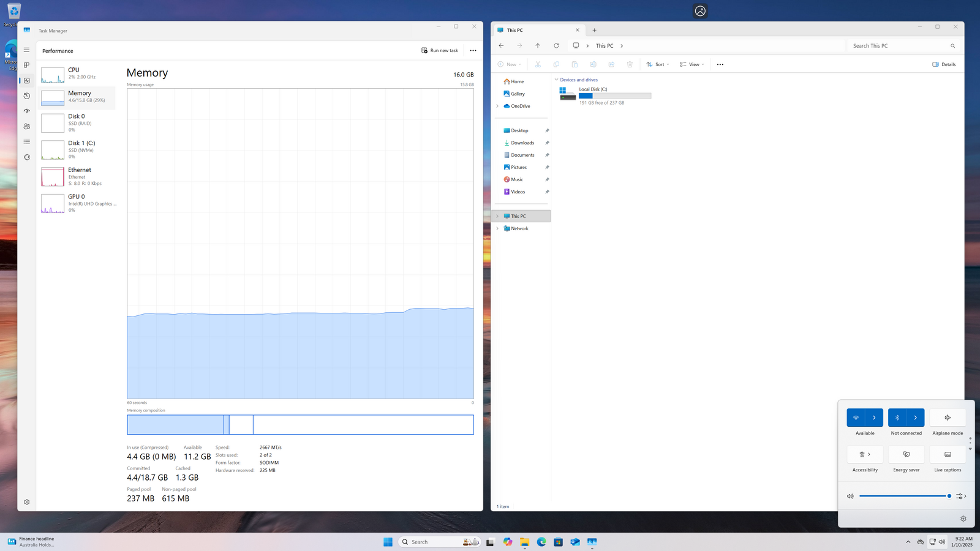Viewport: 980px width, 551px height.
Task: Toggle Wi-Fi in Quick Settings
Action: (x=856, y=418)
